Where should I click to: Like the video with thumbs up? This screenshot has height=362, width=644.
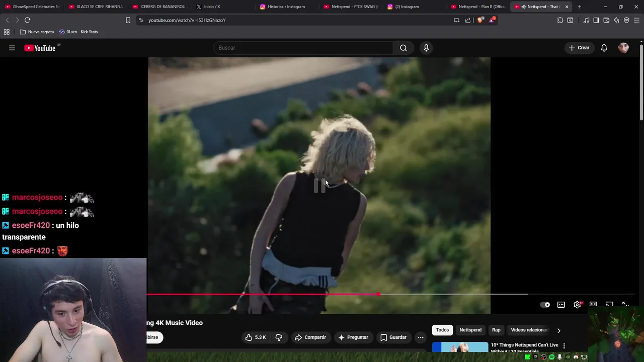256,337
